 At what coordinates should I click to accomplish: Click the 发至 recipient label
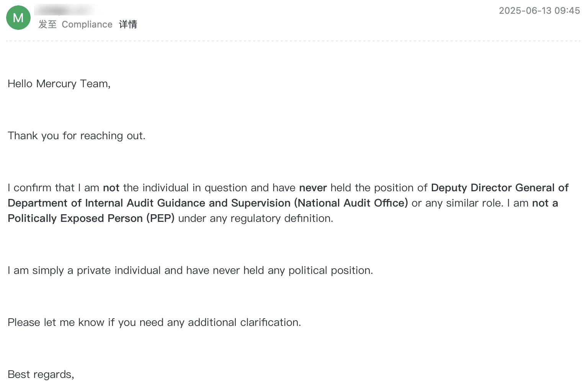pos(47,24)
